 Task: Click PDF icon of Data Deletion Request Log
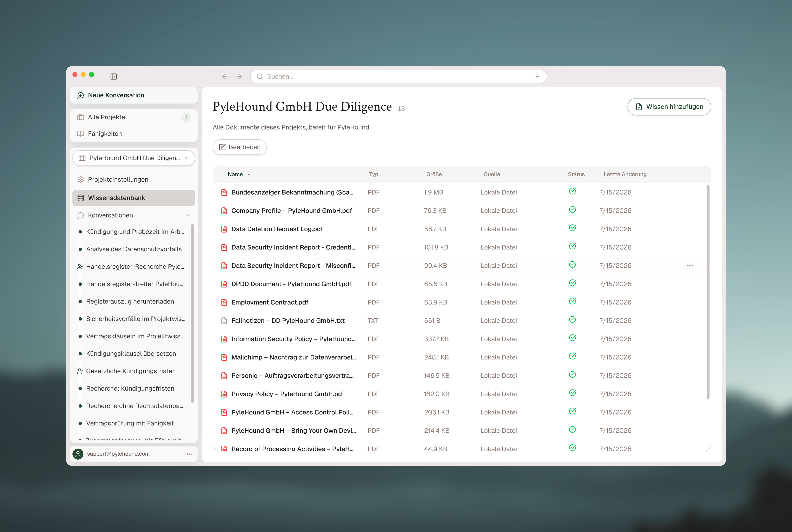coord(224,229)
